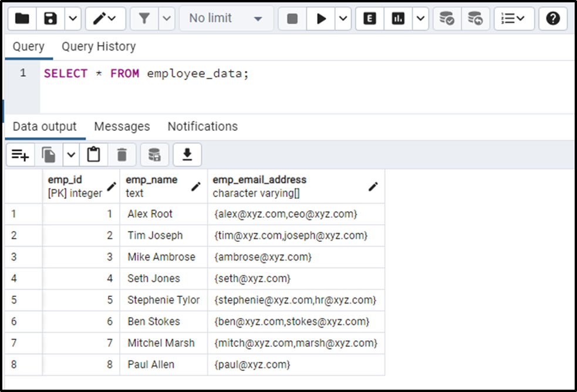Open the query tool help
The height and width of the screenshot is (392, 577).
(x=552, y=18)
